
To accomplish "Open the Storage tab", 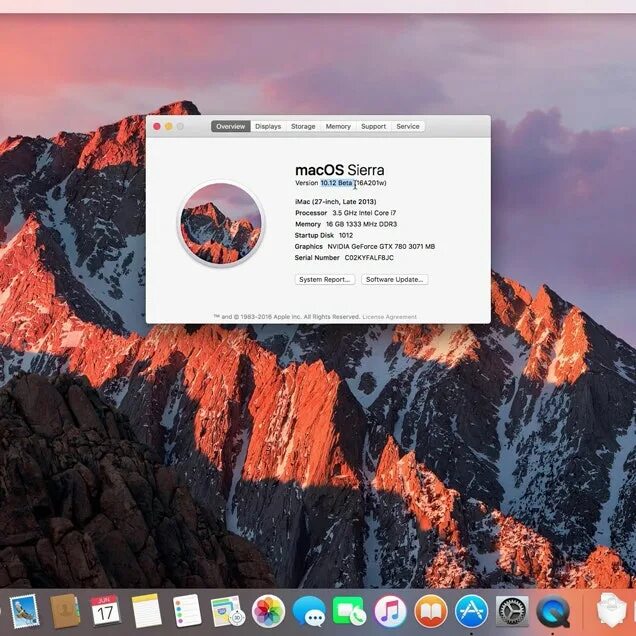I will (303, 127).
